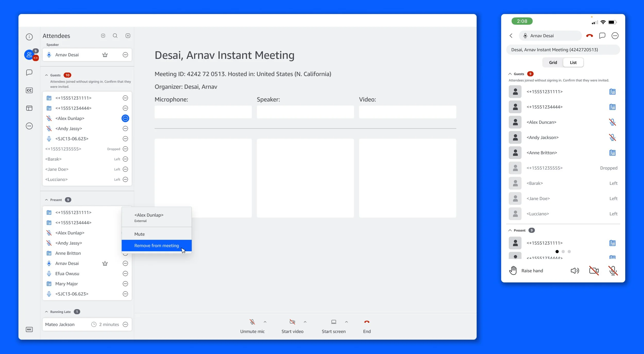The width and height of the screenshot is (644, 354).
Task: Open options for Mateo Jackson
Action: (x=125, y=324)
